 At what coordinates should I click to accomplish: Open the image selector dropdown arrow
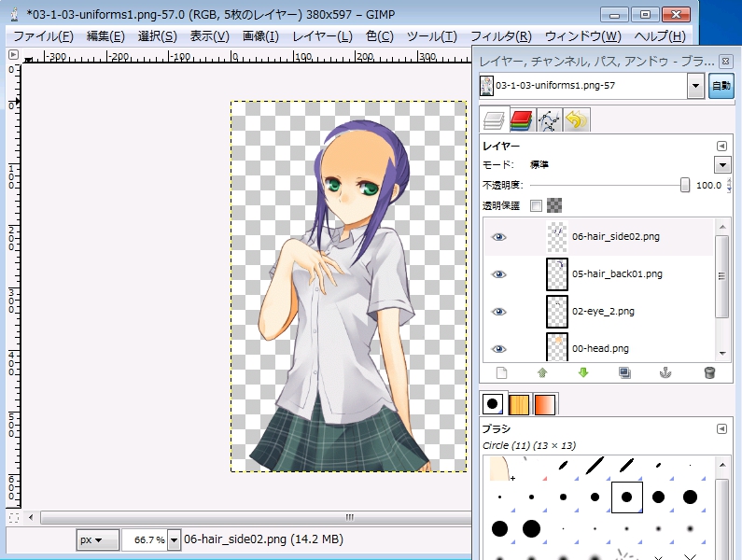tap(695, 86)
